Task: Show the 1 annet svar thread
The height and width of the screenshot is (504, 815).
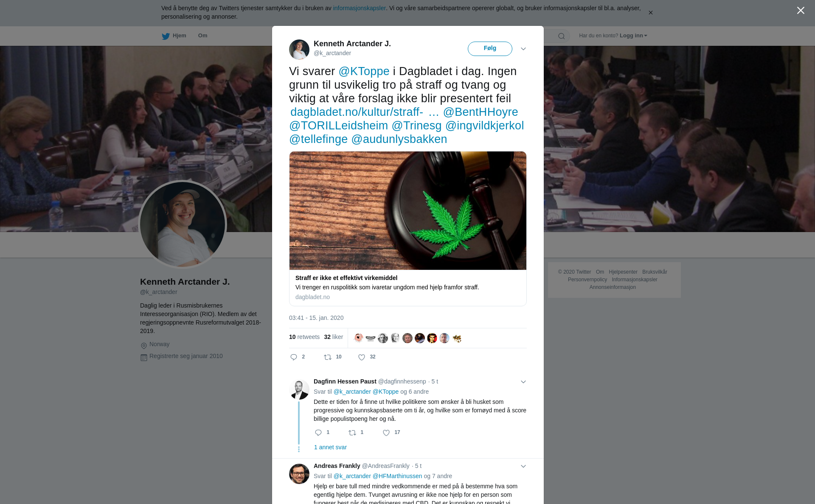Action: [330, 447]
